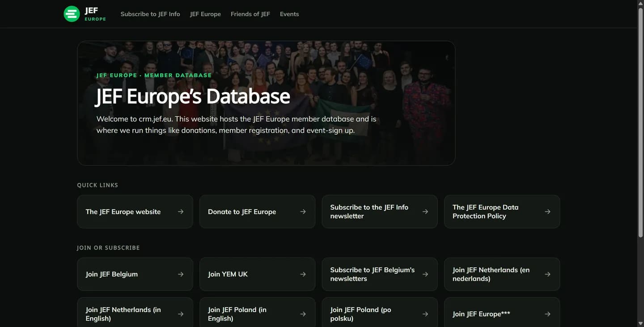This screenshot has width=644, height=327.
Task: Open the Join YEM UK card
Action: (x=257, y=274)
